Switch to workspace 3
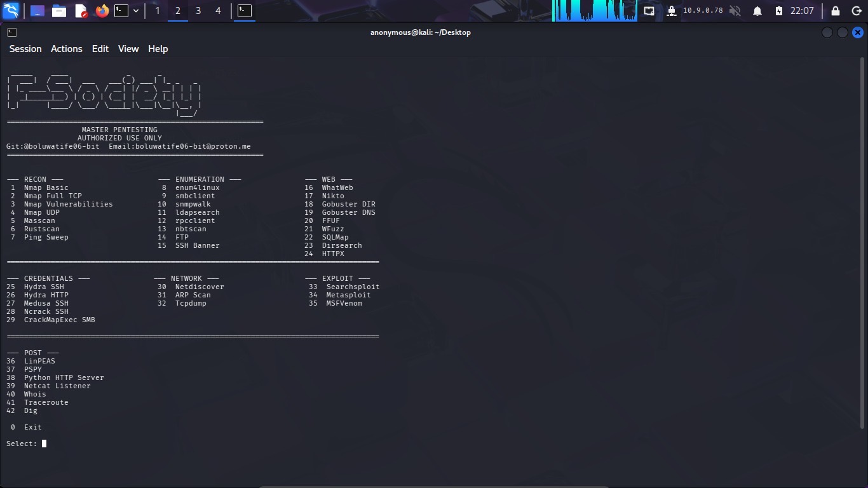This screenshot has width=868, height=488. coord(198,11)
